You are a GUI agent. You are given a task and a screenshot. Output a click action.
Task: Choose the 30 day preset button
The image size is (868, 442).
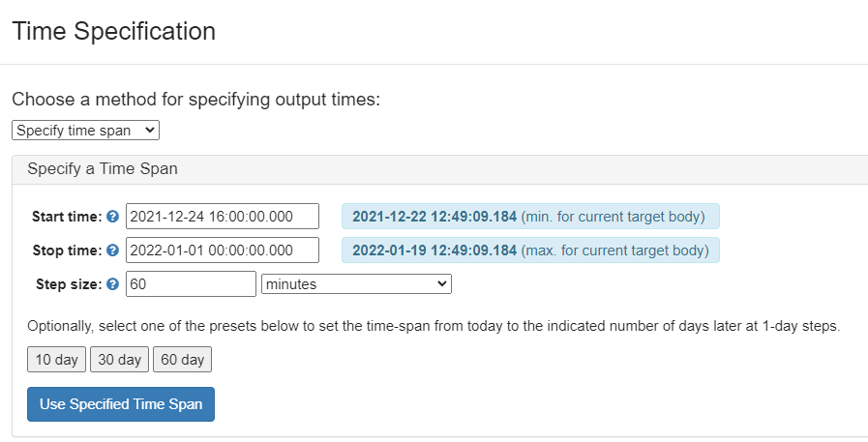point(120,360)
